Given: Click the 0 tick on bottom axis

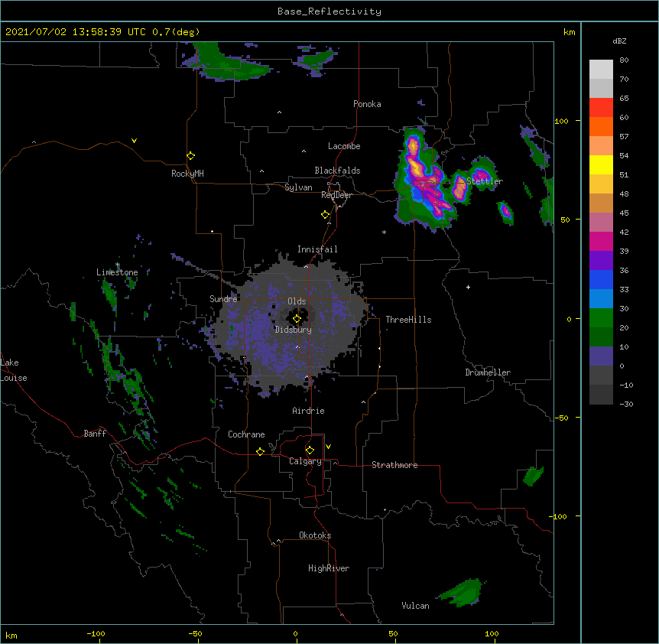Looking at the screenshot, I should coord(295,633).
